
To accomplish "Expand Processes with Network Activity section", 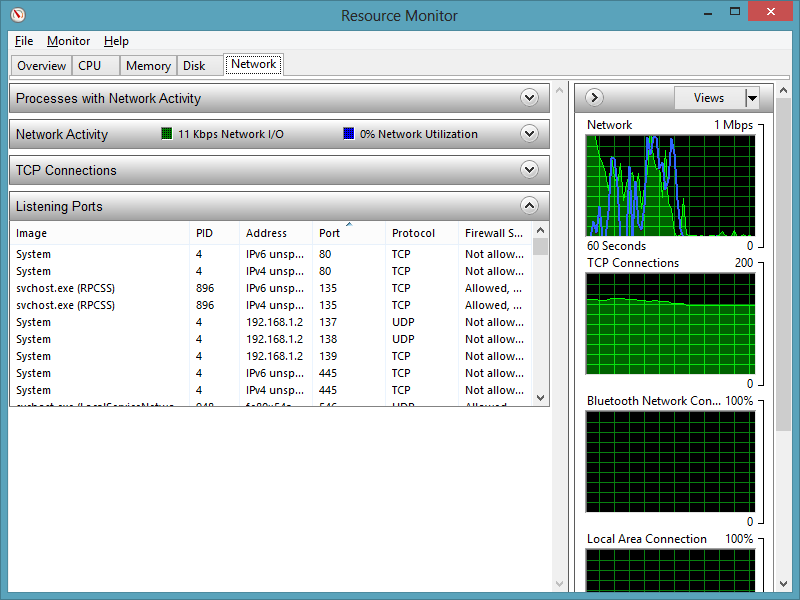I will pyautogui.click(x=530, y=98).
